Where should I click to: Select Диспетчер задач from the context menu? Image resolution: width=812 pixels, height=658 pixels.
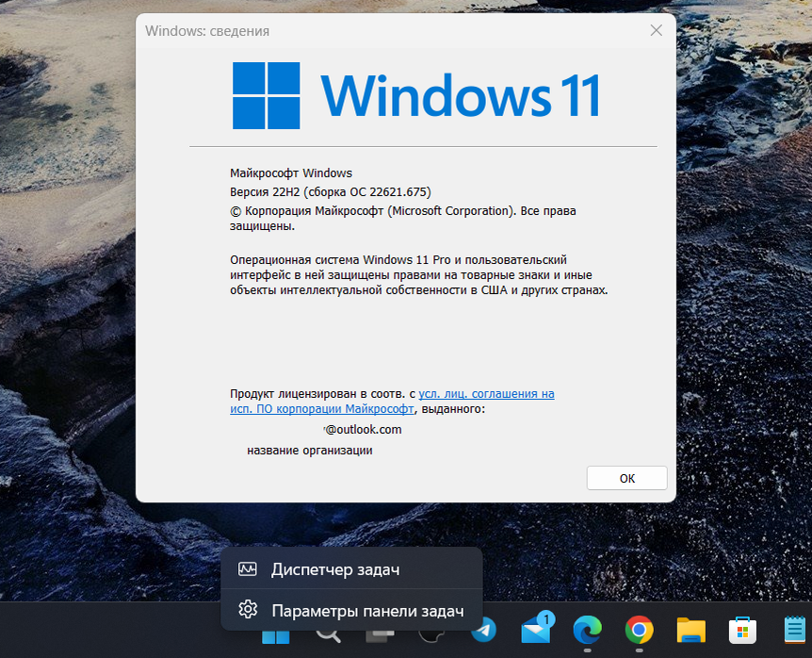click(334, 568)
